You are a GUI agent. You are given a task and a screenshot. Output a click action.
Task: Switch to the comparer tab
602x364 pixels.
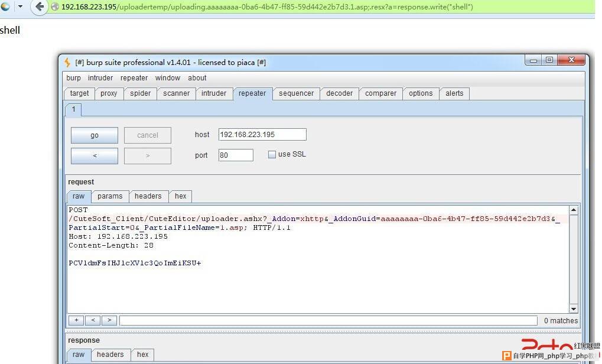(x=380, y=93)
